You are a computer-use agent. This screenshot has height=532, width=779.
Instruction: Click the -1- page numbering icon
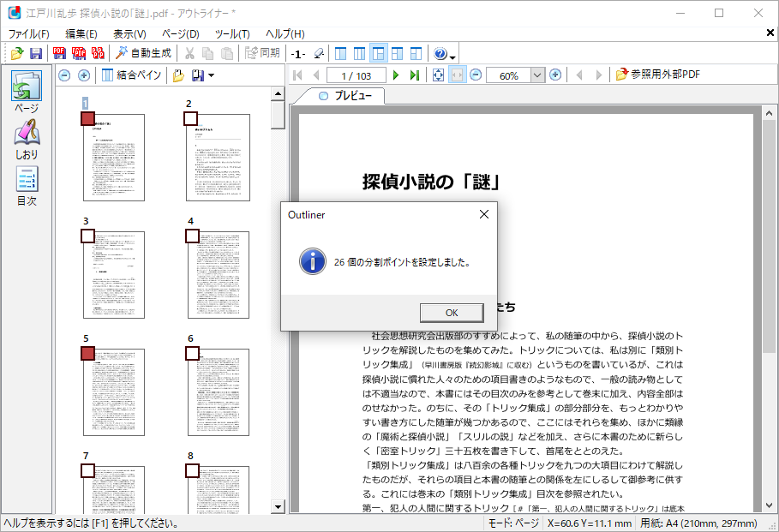[x=298, y=54]
